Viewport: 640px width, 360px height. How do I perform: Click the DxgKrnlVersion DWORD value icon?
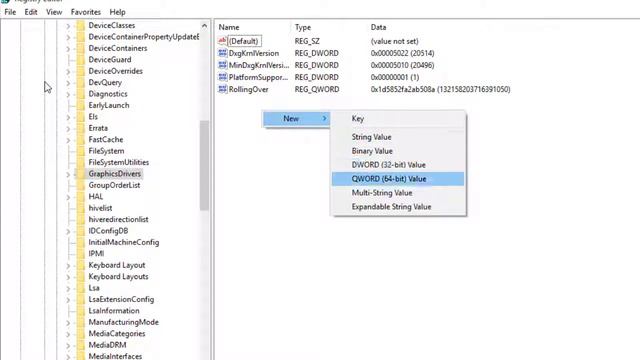coord(222,53)
